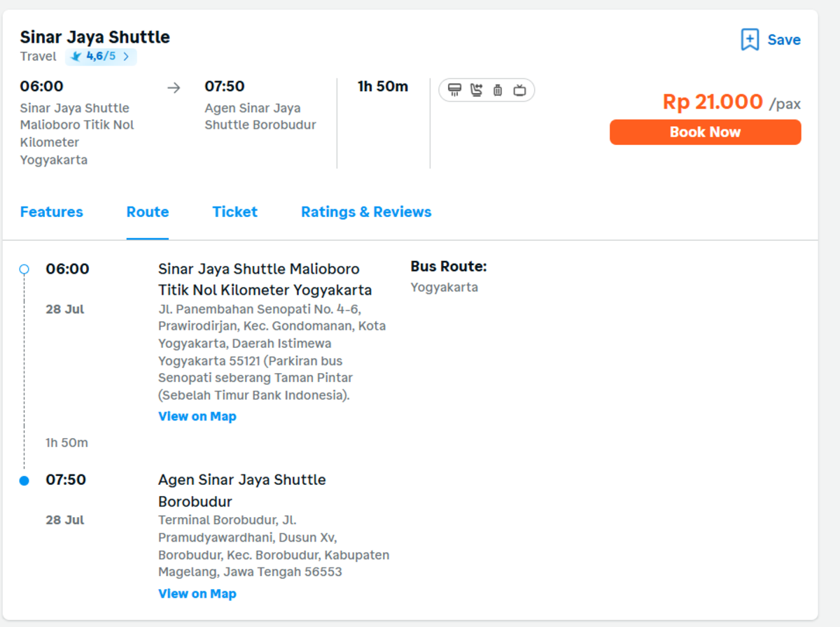The height and width of the screenshot is (627, 840).
Task: View Malioboro departure point on map
Action: 197,416
